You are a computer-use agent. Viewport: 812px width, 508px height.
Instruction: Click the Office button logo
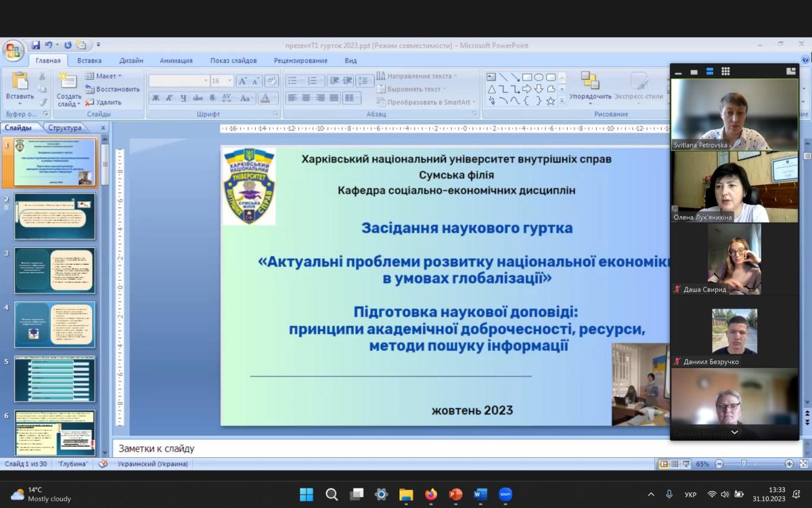click(x=13, y=51)
